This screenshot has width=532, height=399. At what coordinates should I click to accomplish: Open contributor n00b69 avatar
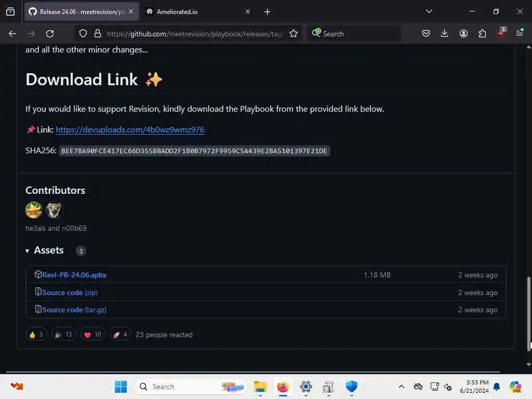54,210
